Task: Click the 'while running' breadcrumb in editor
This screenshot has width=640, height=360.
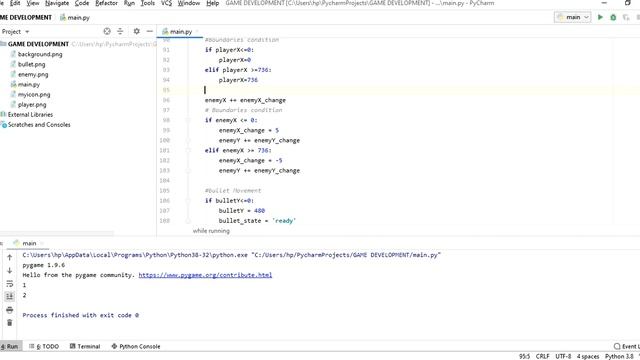Action: [x=211, y=231]
